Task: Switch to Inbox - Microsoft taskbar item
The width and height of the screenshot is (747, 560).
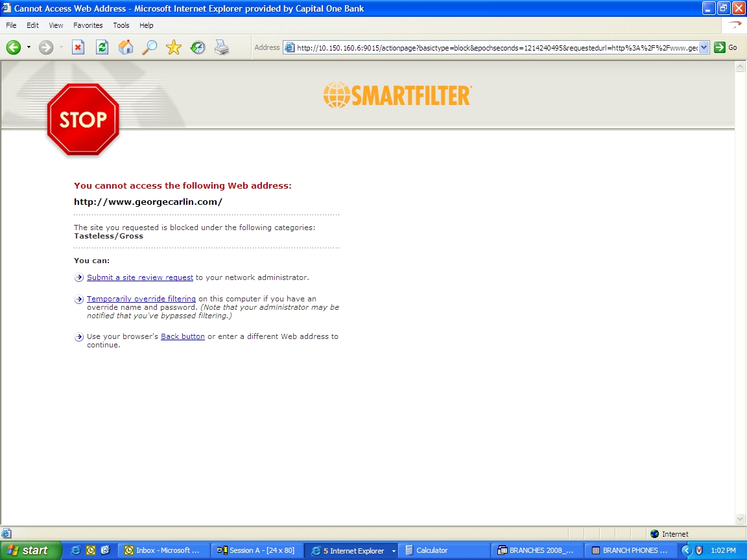Action: click(164, 550)
